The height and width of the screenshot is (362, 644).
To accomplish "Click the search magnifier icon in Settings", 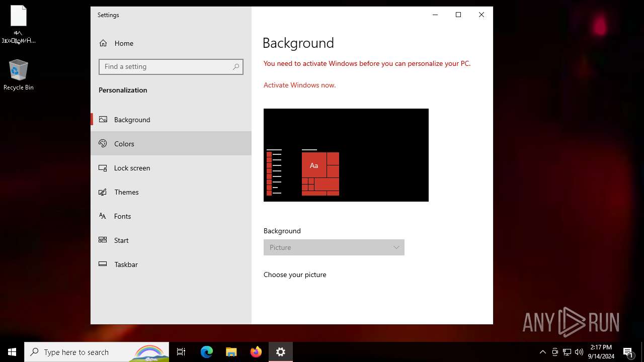I will pos(235,67).
